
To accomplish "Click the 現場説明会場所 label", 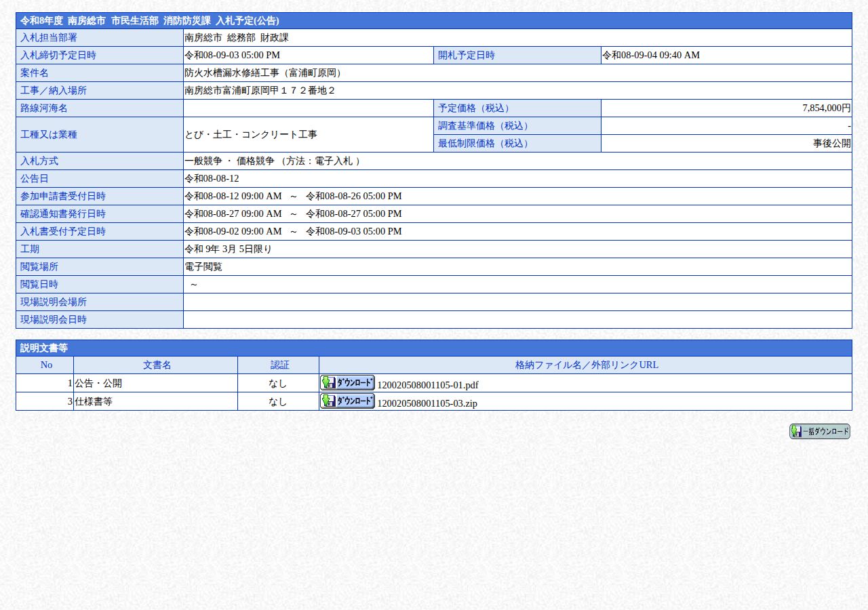I will (54, 302).
